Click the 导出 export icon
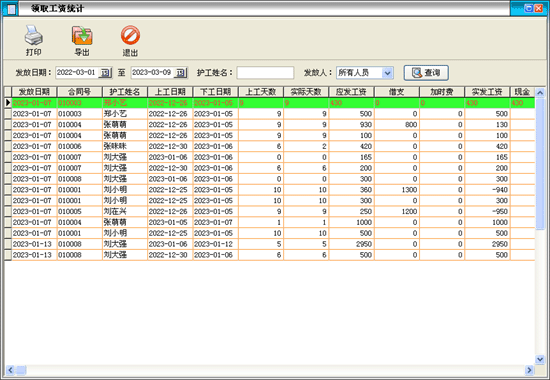550x380 pixels. [x=82, y=35]
